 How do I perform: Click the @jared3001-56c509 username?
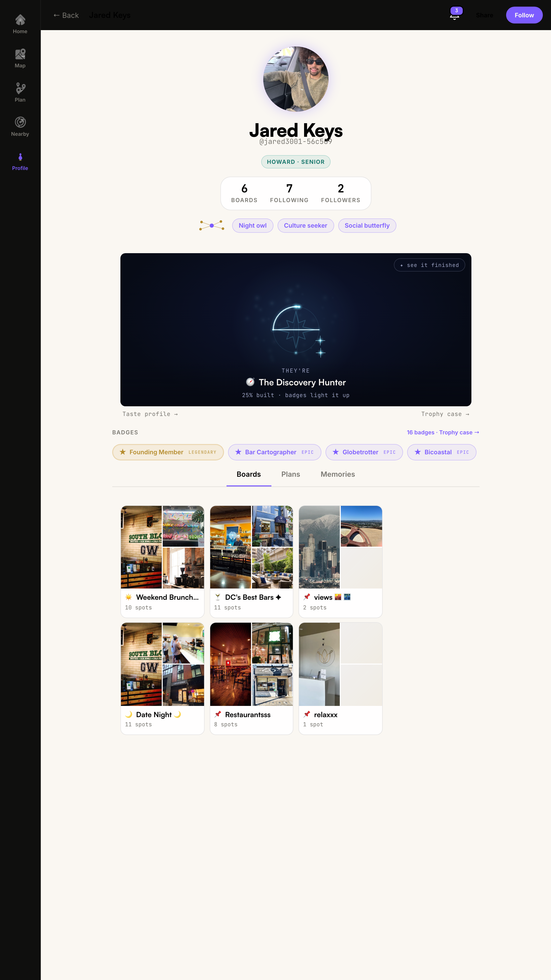pos(295,142)
